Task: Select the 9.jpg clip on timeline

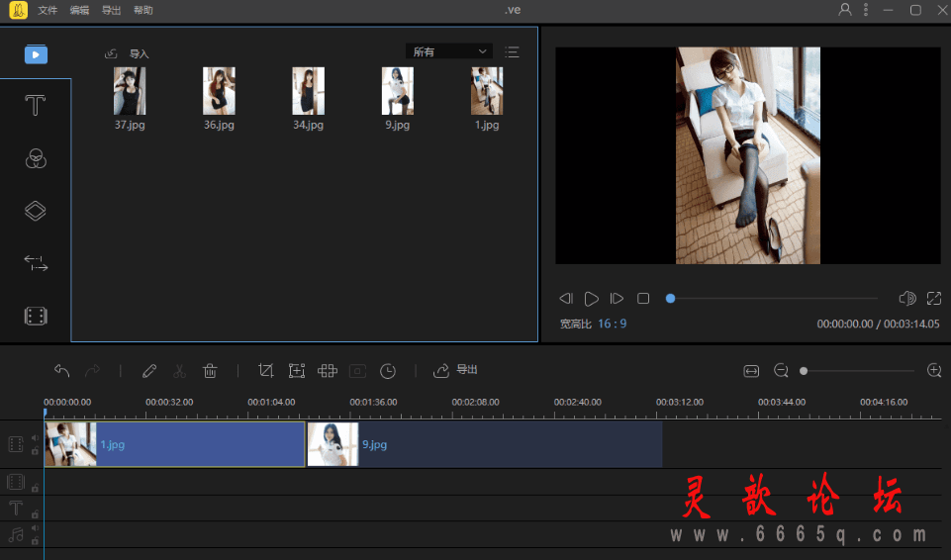Action: (485, 444)
